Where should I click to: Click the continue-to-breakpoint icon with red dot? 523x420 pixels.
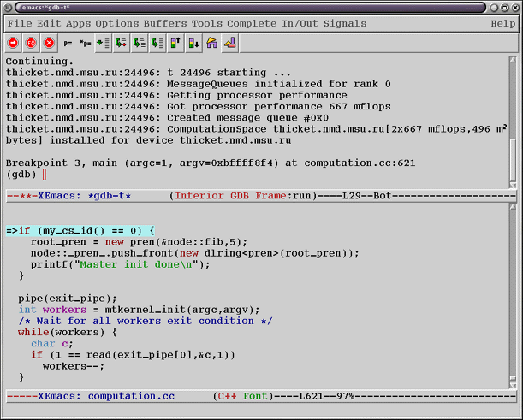coord(121,43)
